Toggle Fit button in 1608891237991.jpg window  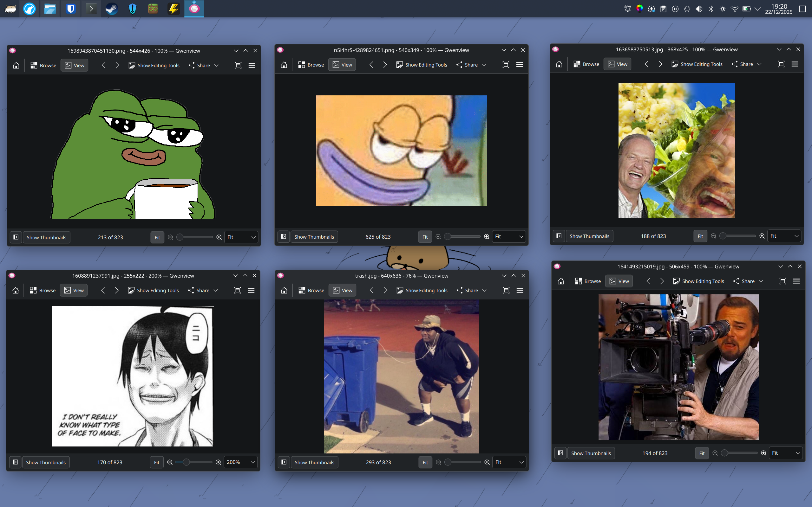[x=156, y=462]
